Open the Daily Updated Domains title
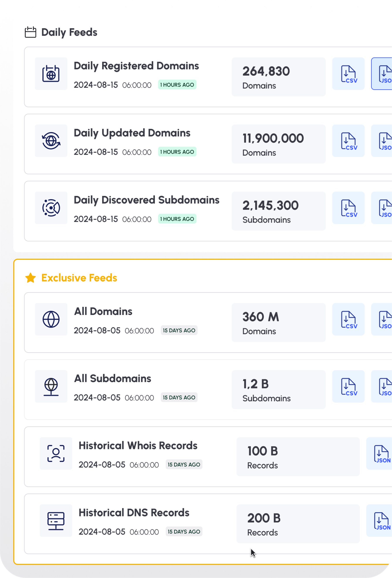Screen dimensions: 392x578 132,133
